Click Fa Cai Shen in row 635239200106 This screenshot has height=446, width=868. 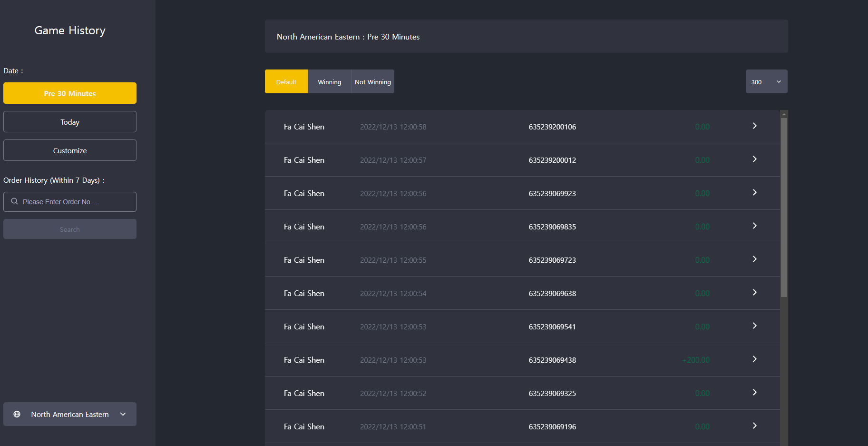(x=304, y=127)
